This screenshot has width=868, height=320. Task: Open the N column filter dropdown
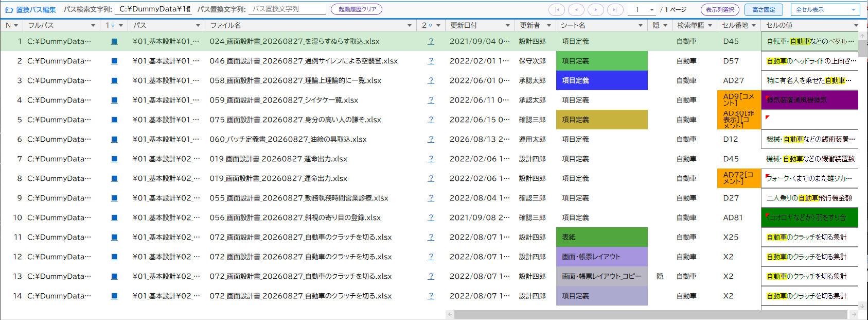[16, 25]
